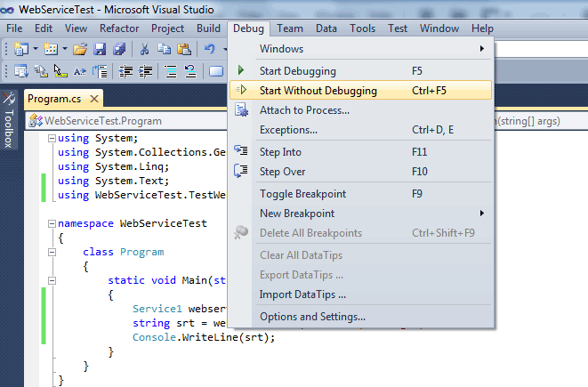Open the Main(string[] args) member dropdown
Viewport: 588px width, 387px height.
(x=540, y=121)
